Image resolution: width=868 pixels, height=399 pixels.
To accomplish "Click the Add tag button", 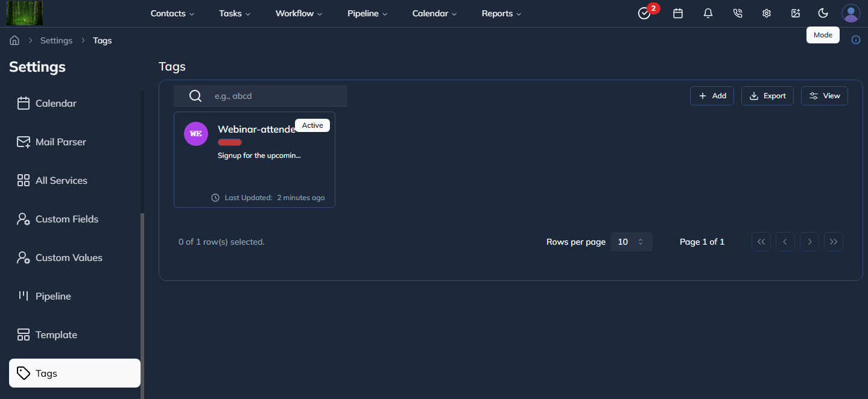I will [x=712, y=96].
